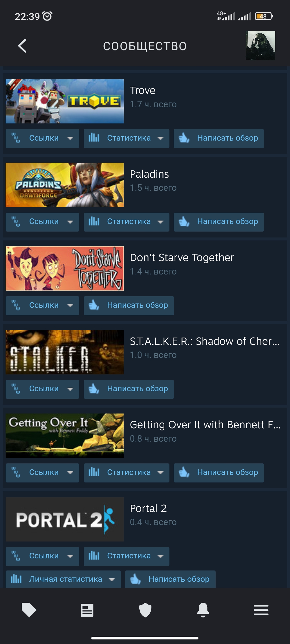Expand Ссылки dropdown for Don't Starve Together

click(42, 306)
